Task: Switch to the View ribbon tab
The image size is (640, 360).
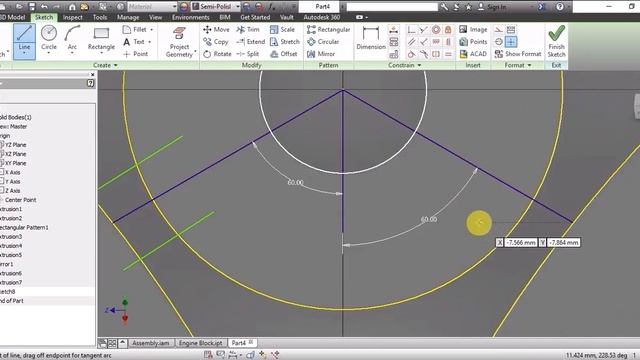Action: click(155, 17)
